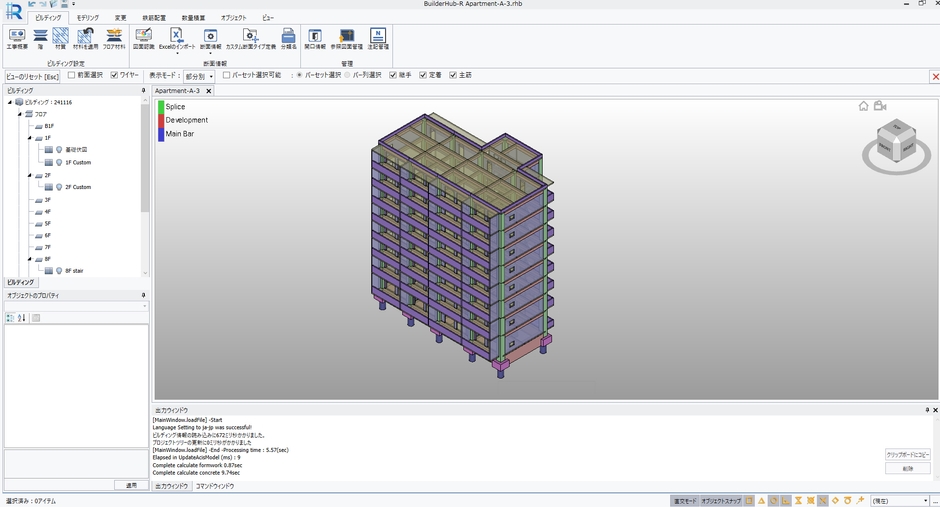Toggle the diamond quadrant snap icon
The image size is (940, 507).
tap(835, 500)
